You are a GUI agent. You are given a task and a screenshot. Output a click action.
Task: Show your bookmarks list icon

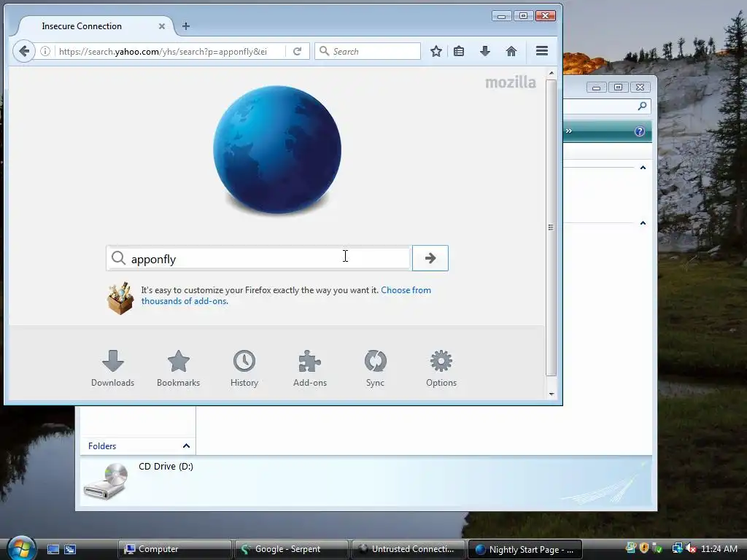click(459, 51)
